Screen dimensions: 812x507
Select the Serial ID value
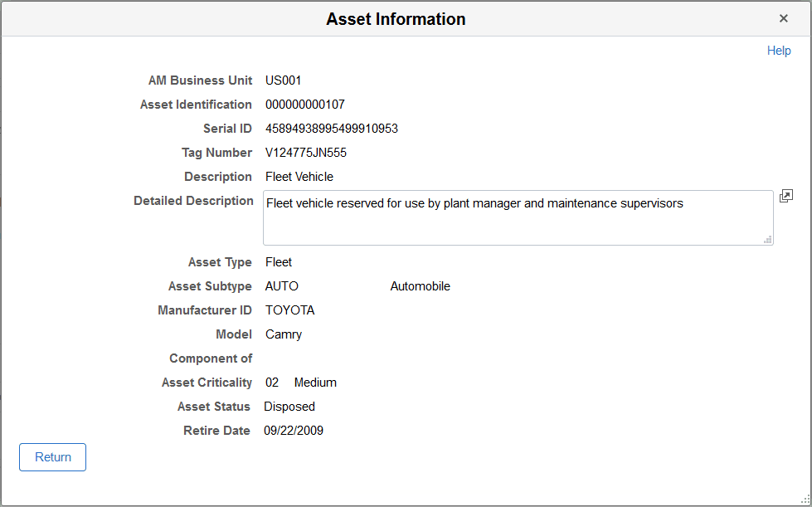pos(331,129)
